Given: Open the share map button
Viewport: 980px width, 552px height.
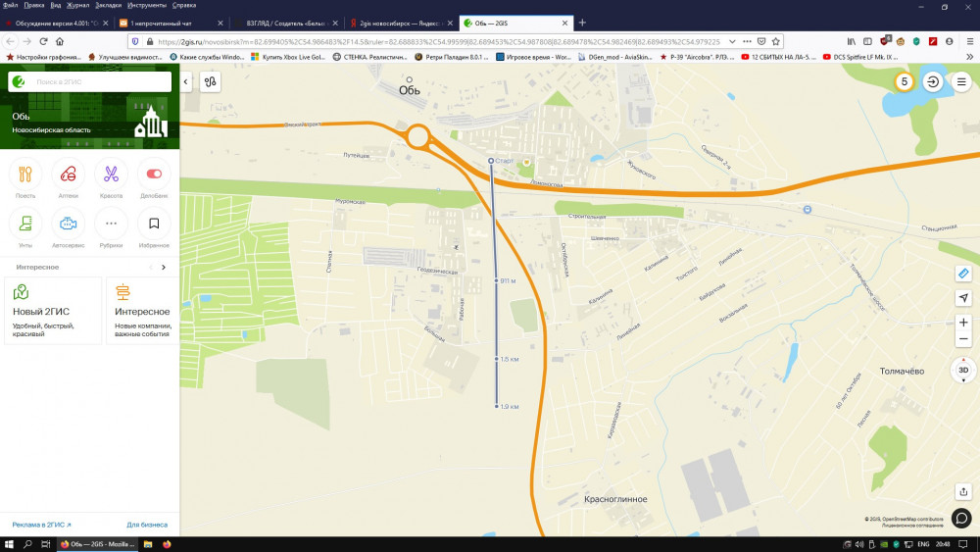Looking at the screenshot, I should tap(963, 491).
